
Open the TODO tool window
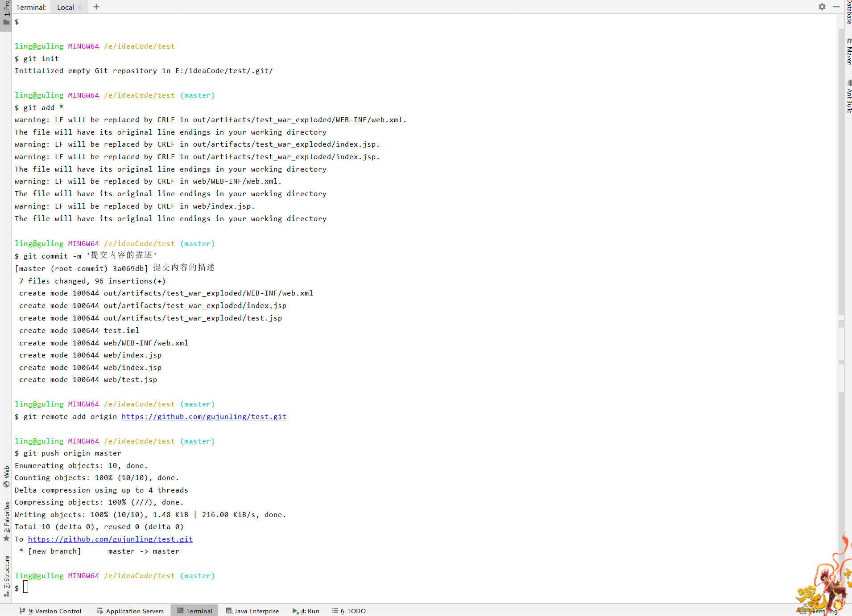[x=349, y=611]
